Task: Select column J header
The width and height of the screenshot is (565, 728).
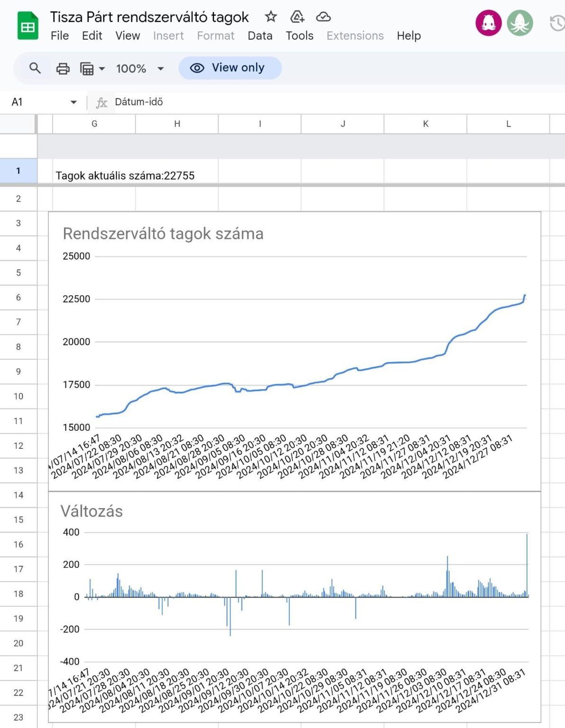Action: pos(343,124)
